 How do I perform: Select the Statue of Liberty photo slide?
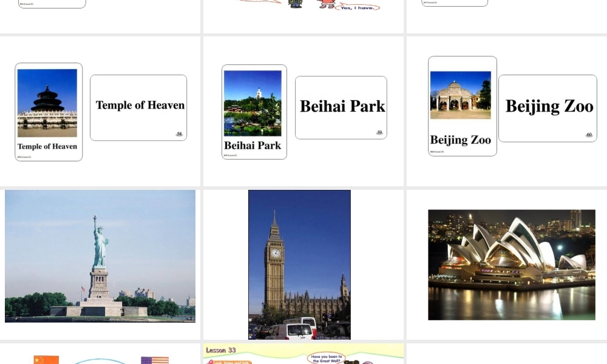coord(100,256)
